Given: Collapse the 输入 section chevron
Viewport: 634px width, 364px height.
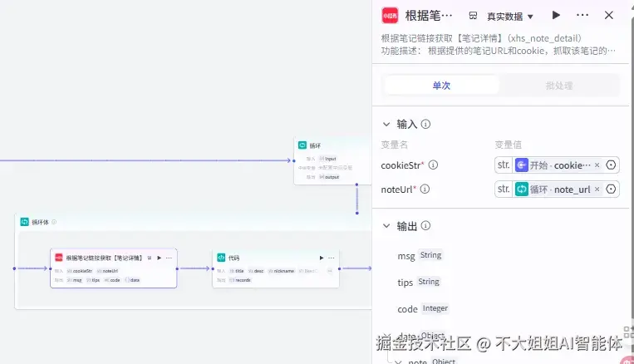Looking at the screenshot, I should pos(386,124).
